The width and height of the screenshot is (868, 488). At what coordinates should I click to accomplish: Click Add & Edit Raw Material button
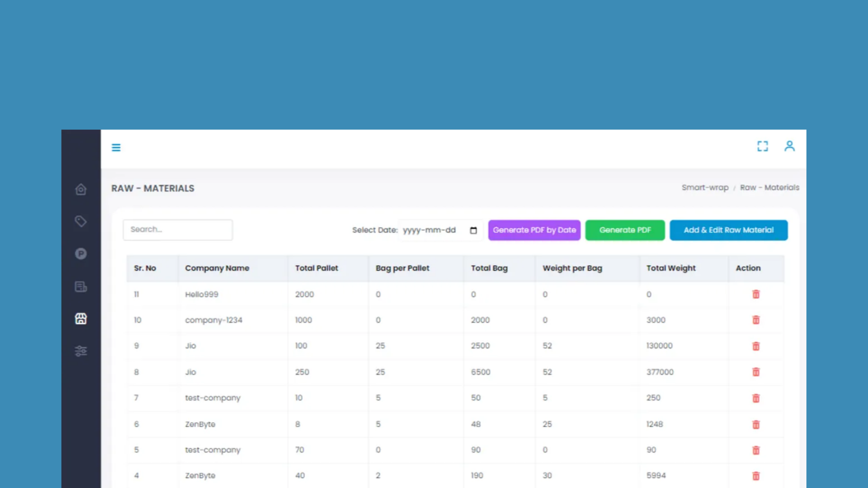point(729,230)
